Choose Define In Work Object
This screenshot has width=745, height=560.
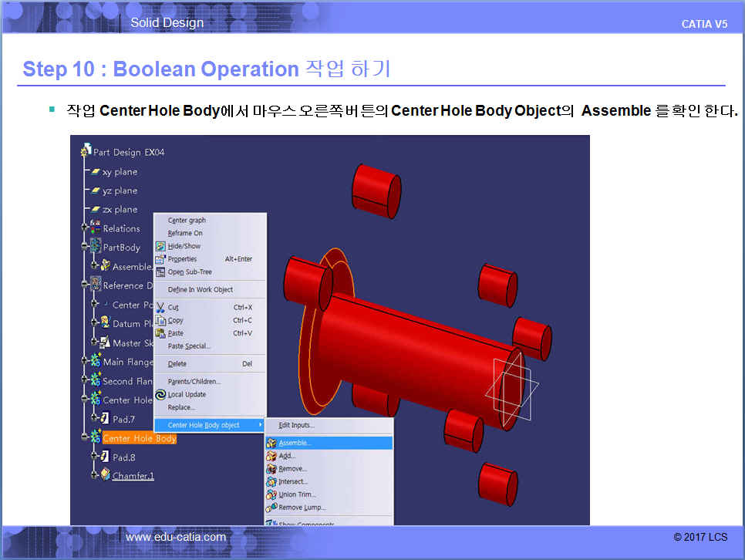coord(200,290)
